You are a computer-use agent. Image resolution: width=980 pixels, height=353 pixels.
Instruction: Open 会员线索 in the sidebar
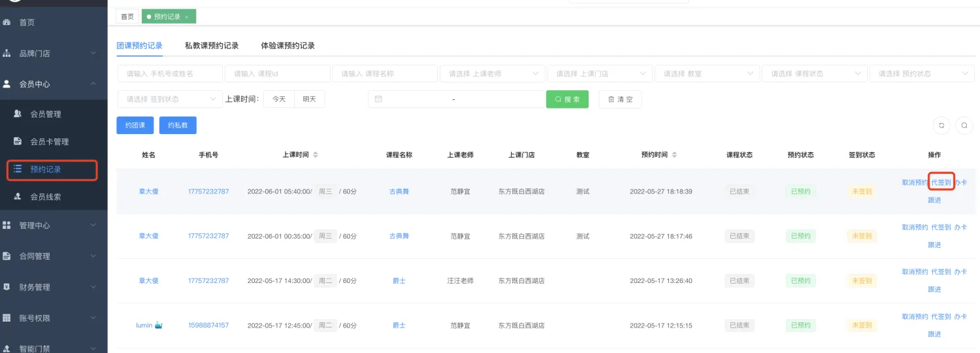(45, 197)
